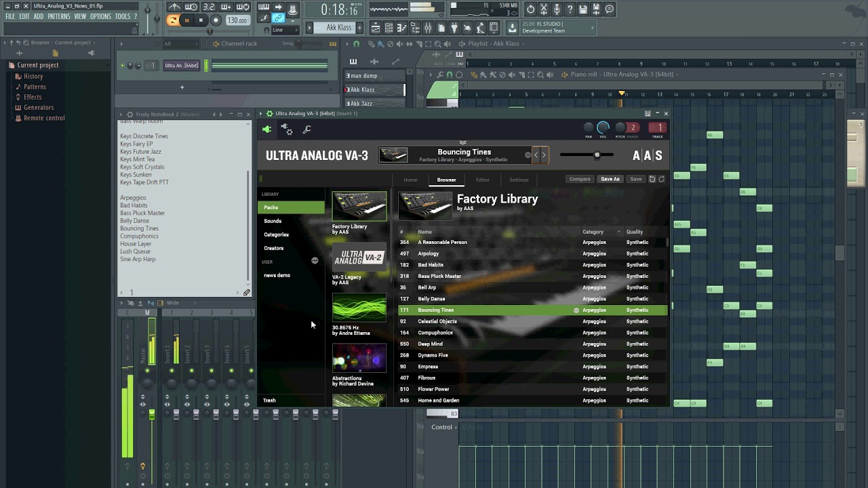868x488 pixels.
Task: Click the Compare button
Action: [x=580, y=179]
